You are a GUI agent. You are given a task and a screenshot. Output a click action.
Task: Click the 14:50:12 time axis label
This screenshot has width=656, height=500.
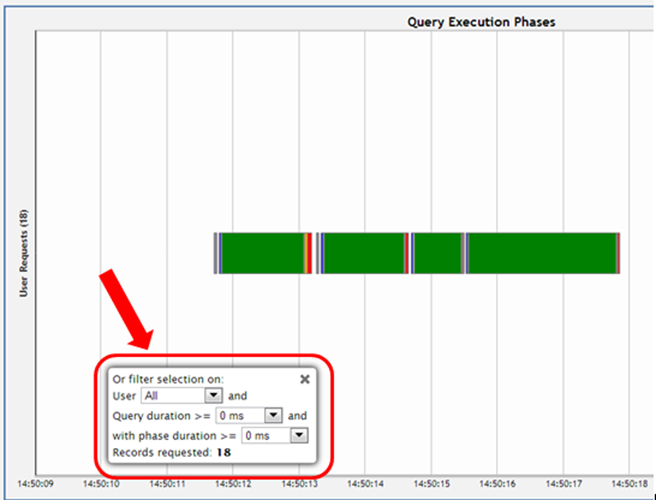coord(232,483)
